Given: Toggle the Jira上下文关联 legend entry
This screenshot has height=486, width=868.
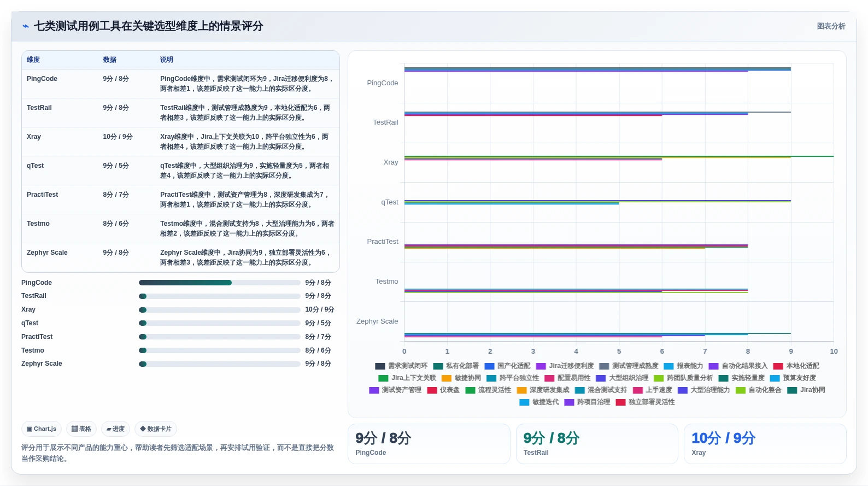Looking at the screenshot, I should coord(407,378).
